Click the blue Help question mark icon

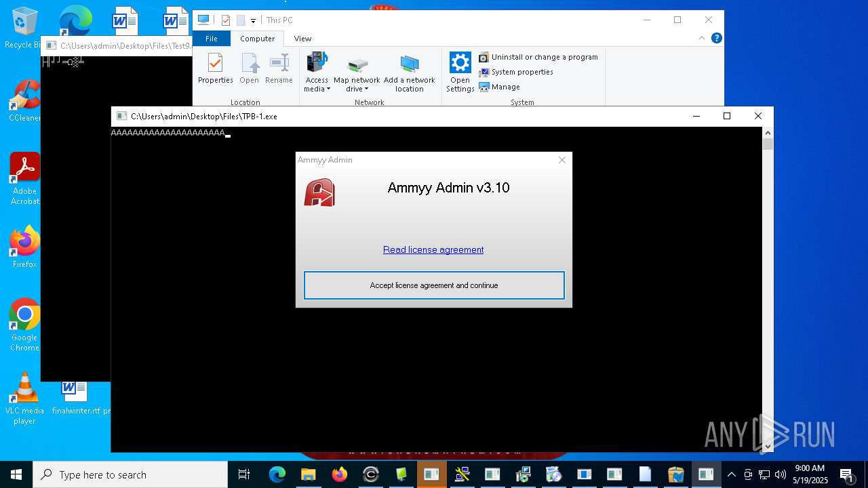(x=716, y=39)
